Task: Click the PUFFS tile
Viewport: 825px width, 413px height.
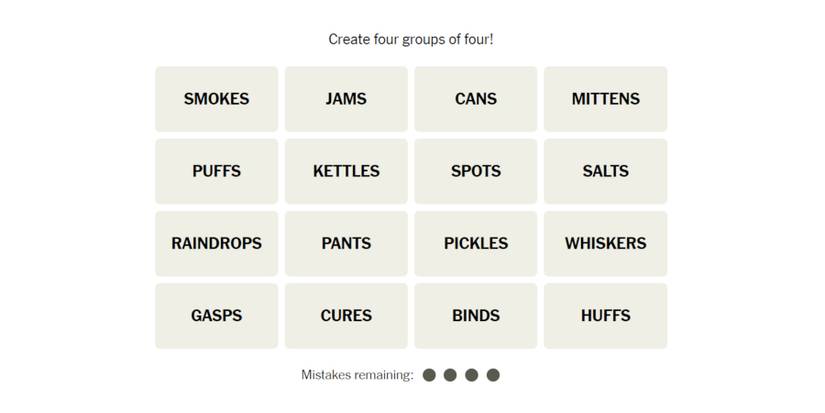Action: [216, 171]
